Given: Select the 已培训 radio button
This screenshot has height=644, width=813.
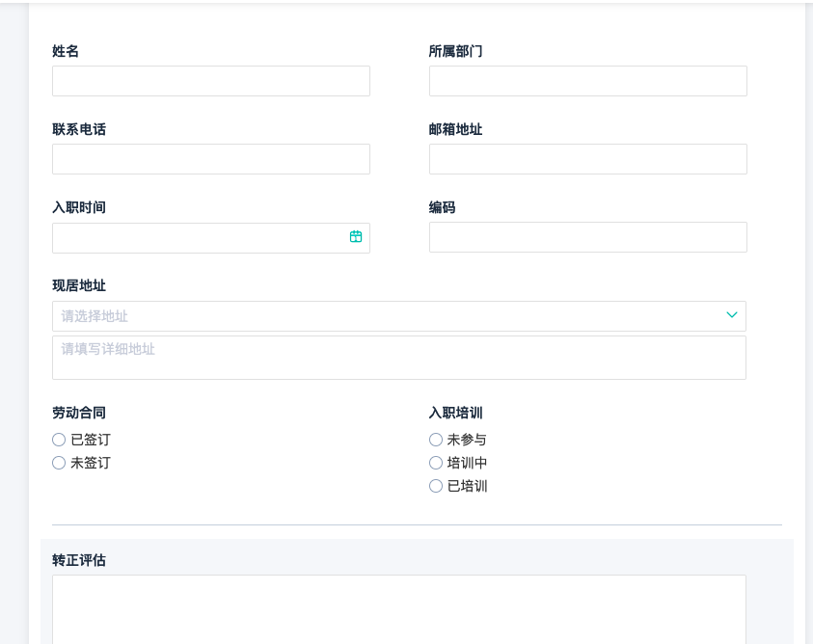Looking at the screenshot, I should (x=436, y=486).
